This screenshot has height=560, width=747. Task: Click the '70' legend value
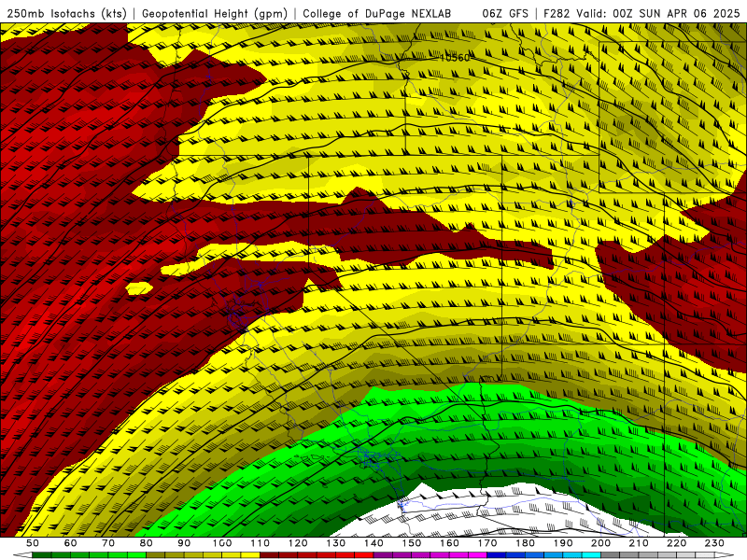[108, 543]
